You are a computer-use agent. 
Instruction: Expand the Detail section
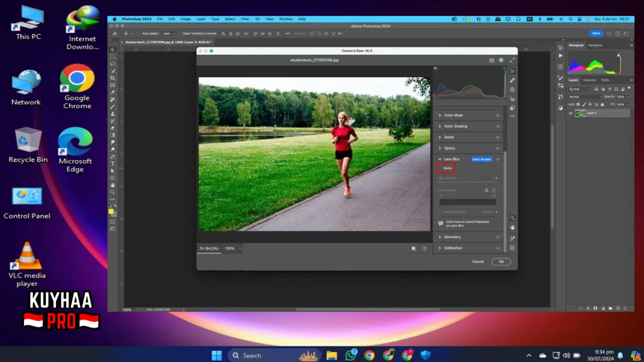click(x=440, y=137)
